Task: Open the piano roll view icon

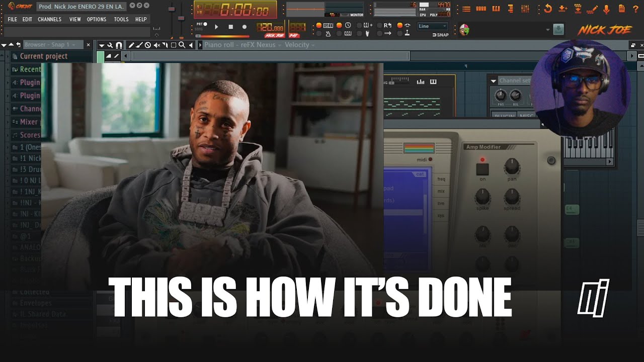Action: [x=496, y=9]
